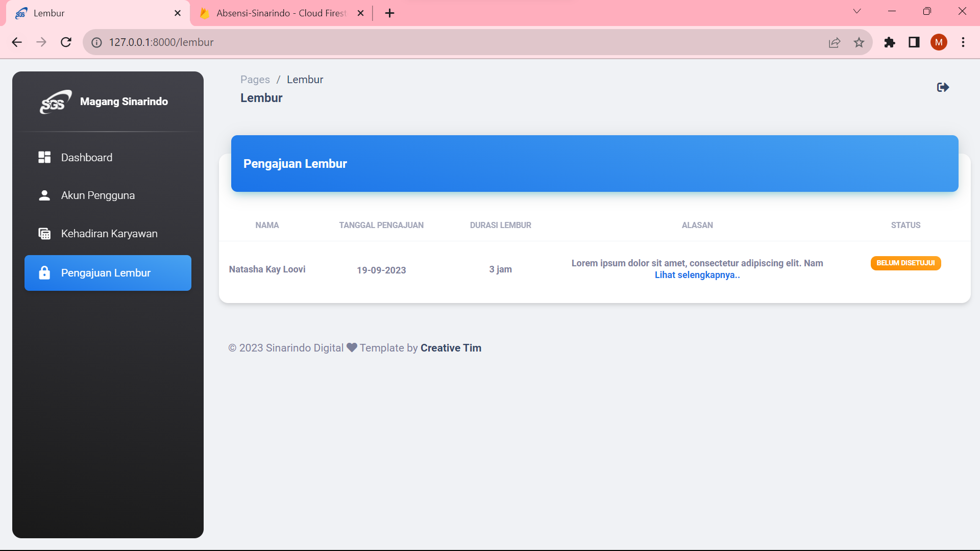Click the Creative Tim link
Screen dimensions: 980x551
(451, 348)
